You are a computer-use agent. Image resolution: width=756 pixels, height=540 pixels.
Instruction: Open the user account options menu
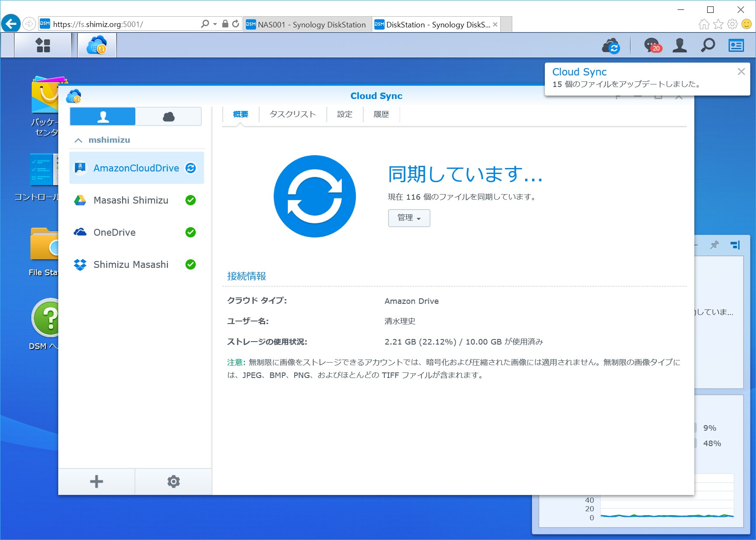point(679,45)
